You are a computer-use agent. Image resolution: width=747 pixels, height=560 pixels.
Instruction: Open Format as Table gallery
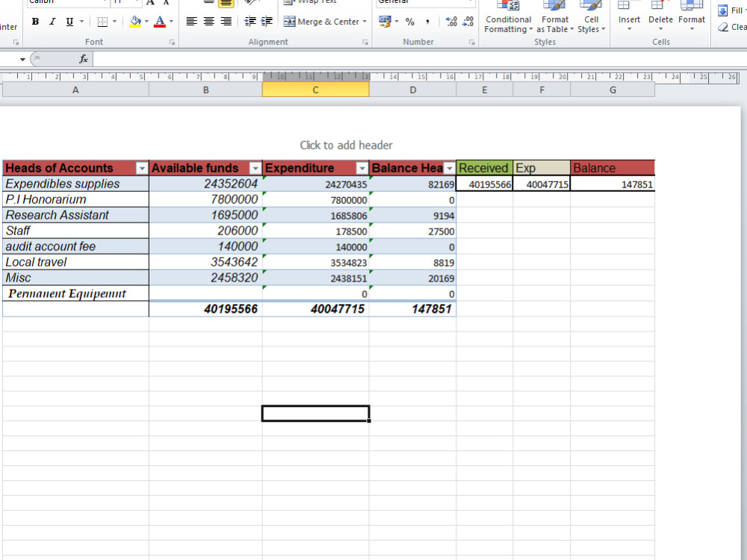coord(555,17)
